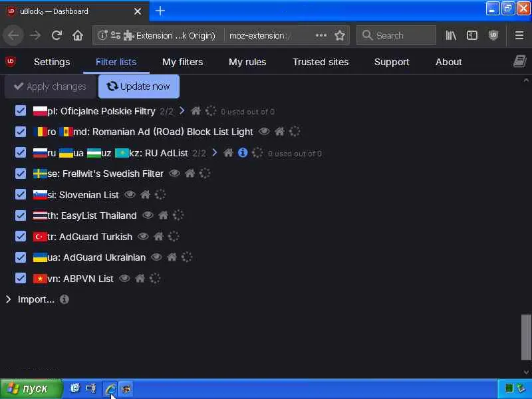Image resolution: width=532 pixels, height=399 pixels.
Task: Uncheck EasyList Thailand checkbox
Action: click(x=21, y=215)
